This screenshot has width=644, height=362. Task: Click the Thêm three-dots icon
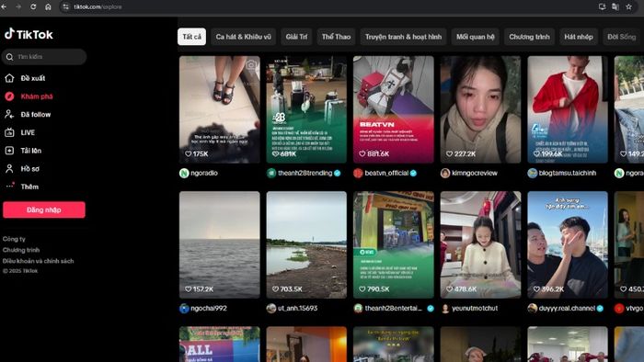10,186
